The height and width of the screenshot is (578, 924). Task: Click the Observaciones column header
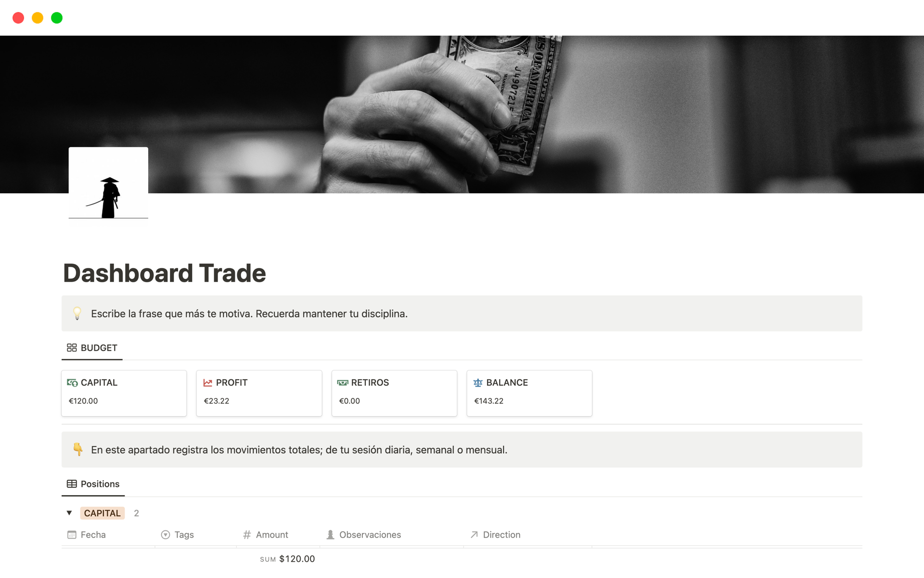click(371, 534)
